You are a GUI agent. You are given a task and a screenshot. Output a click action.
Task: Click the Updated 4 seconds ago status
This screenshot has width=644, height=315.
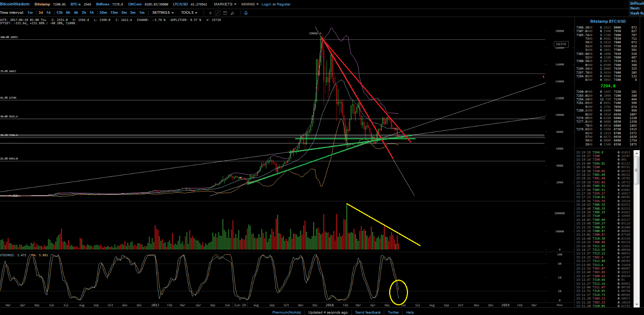[x=328, y=312]
